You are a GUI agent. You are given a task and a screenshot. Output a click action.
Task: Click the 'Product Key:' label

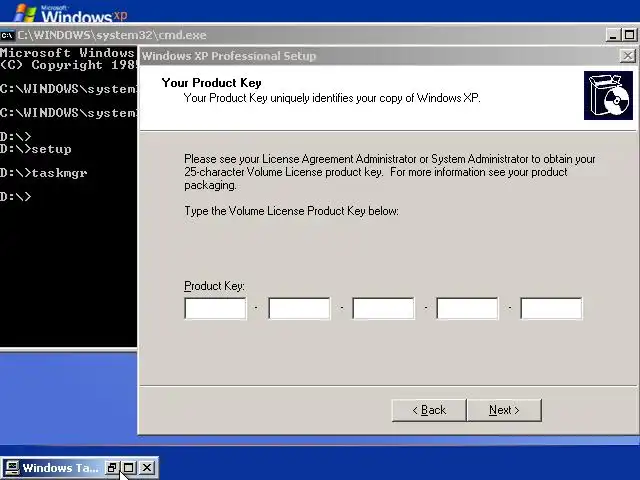point(214,286)
